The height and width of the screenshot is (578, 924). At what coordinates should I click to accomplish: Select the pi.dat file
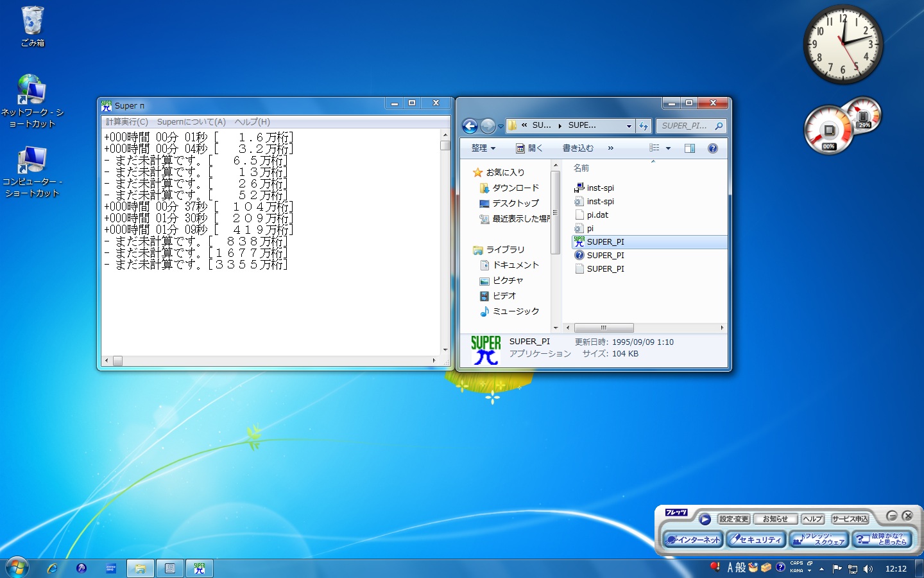coord(592,215)
